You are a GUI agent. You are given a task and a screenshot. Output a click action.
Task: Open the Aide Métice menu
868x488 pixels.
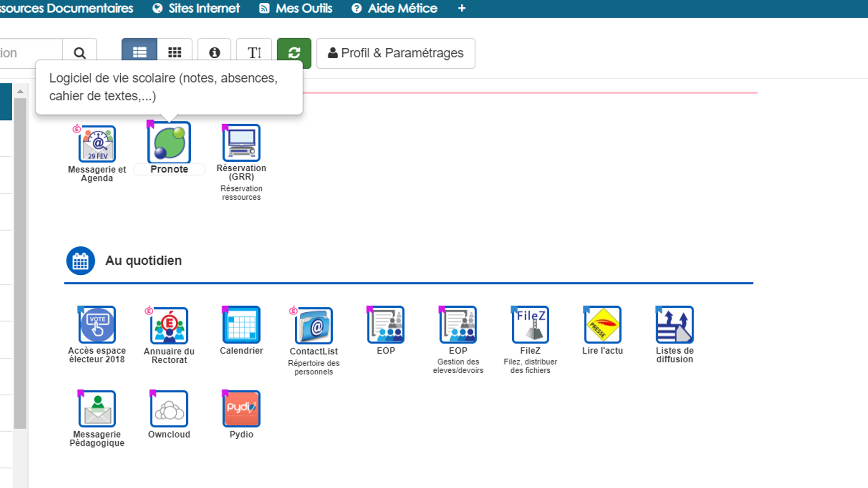[x=395, y=8]
